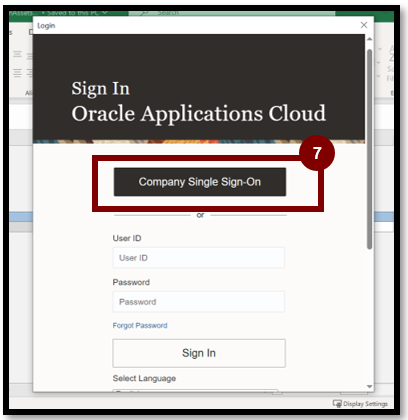Click the scrollbar down arrow in Login dialog
This screenshot has height=420, width=408.
[369, 386]
